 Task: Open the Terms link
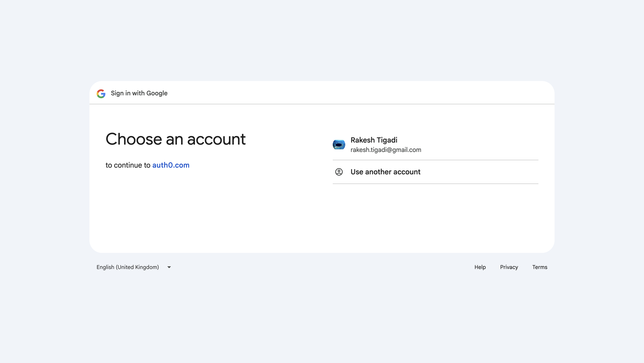540,267
